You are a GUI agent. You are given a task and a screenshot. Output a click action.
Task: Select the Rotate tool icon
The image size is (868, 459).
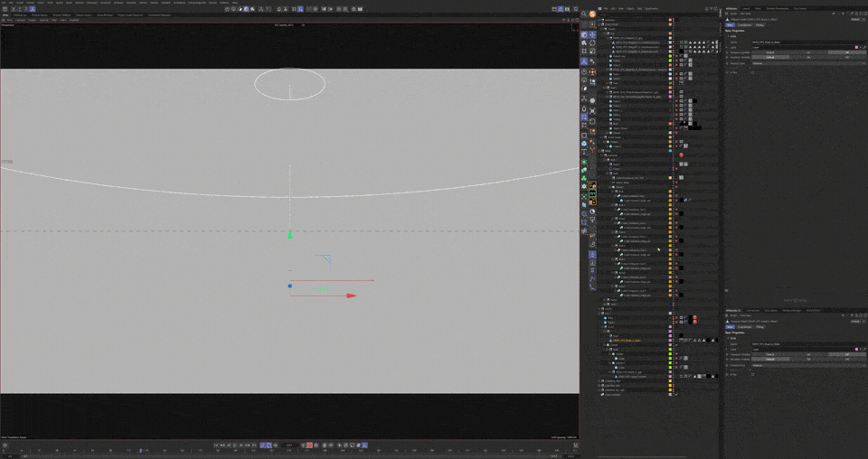tap(592, 42)
